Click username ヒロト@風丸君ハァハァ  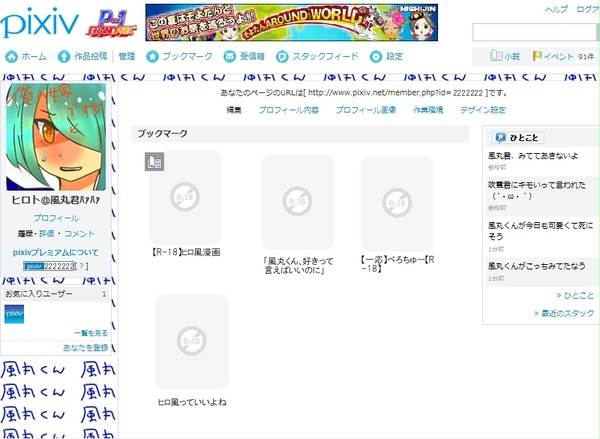click(x=56, y=200)
